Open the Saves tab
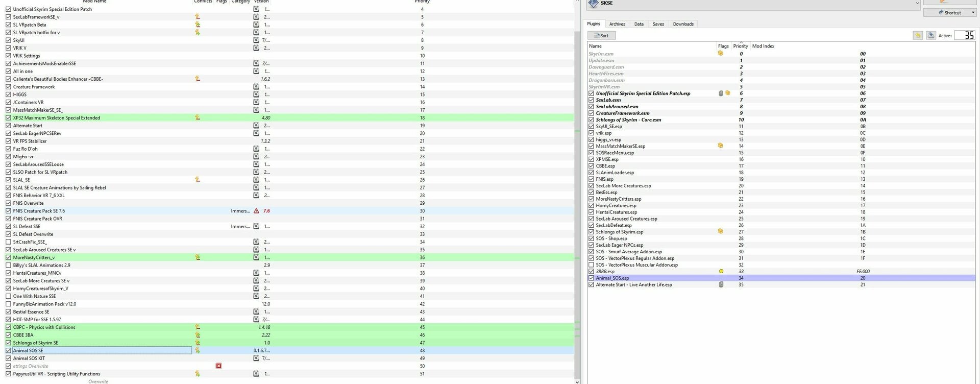Image resolution: width=980 pixels, height=384 pixels. 658,24
